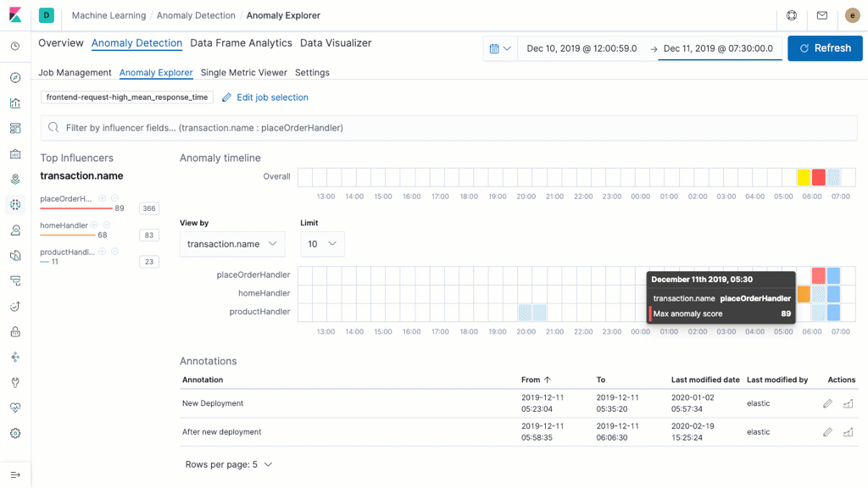Edit the "After new deployment" annotation pencil
The height and width of the screenshot is (488, 868).
pos(827,432)
